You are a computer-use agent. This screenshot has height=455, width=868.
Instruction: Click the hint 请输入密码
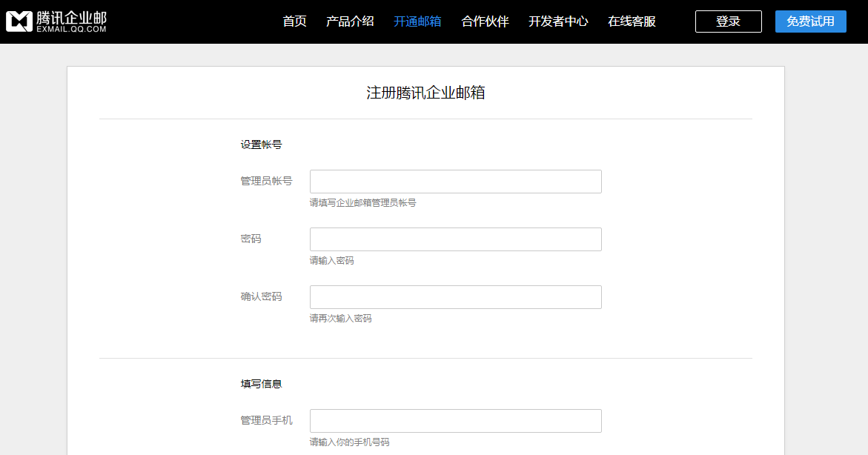click(331, 260)
